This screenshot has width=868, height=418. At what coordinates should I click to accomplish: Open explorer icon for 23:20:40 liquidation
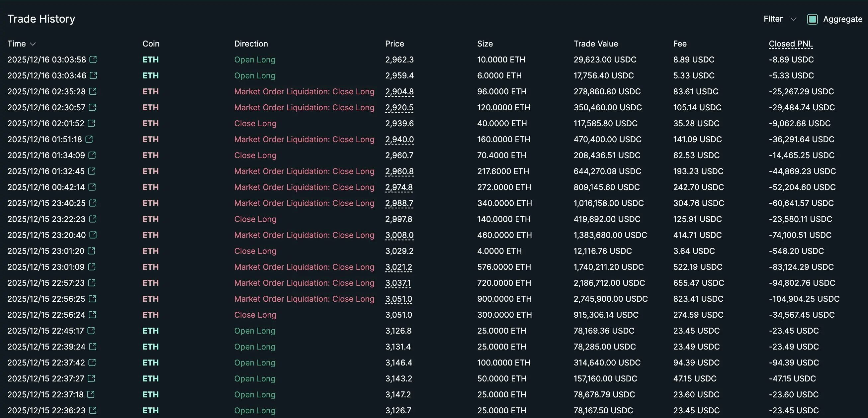tap(93, 235)
